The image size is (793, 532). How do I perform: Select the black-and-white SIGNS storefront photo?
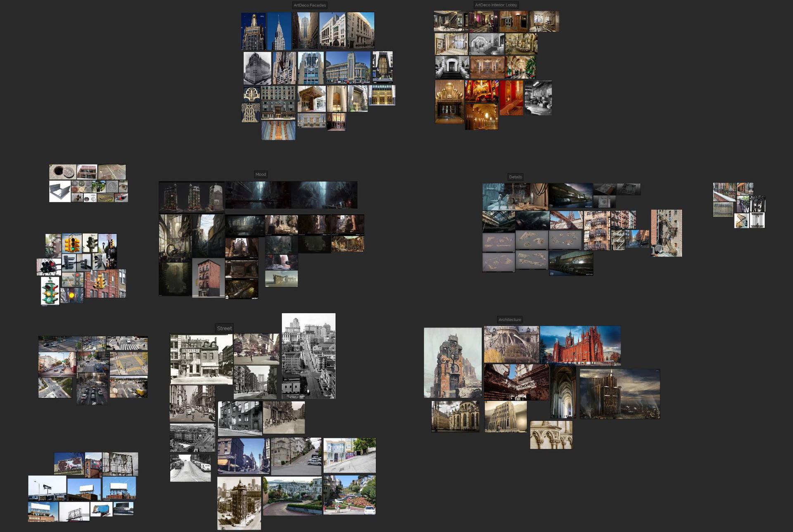tap(201, 359)
